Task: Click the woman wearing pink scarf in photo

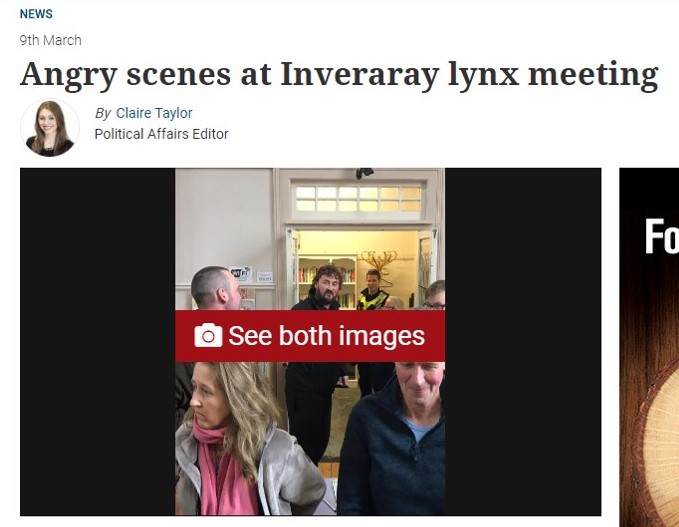Action: click(x=242, y=440)
